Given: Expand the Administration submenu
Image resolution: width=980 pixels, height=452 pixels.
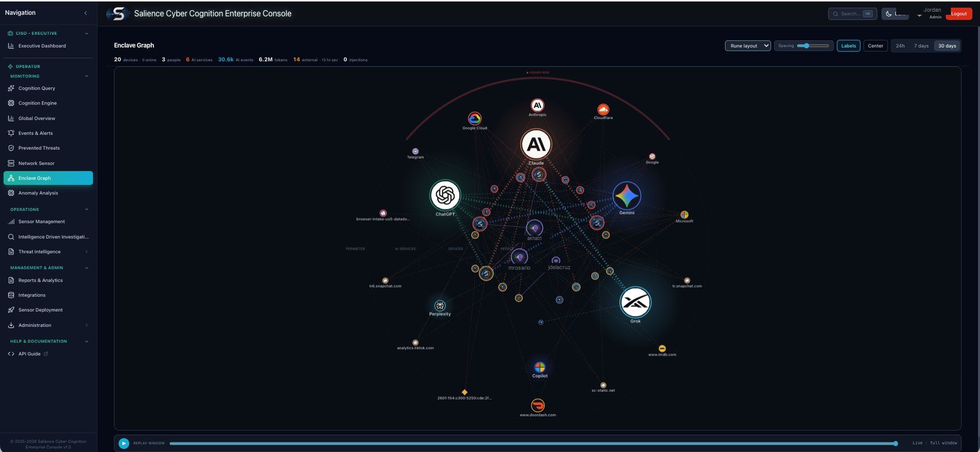Looking at the screenshot, I should coord(87,325).
